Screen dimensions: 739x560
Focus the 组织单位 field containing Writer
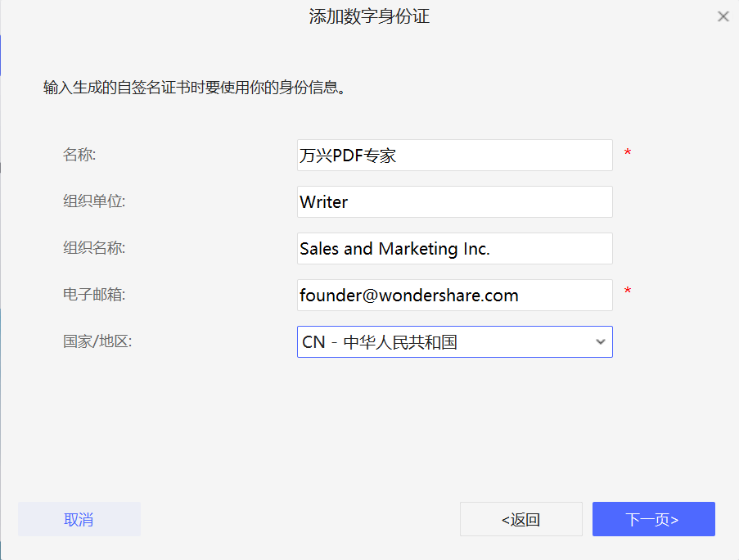coord(454,202)
